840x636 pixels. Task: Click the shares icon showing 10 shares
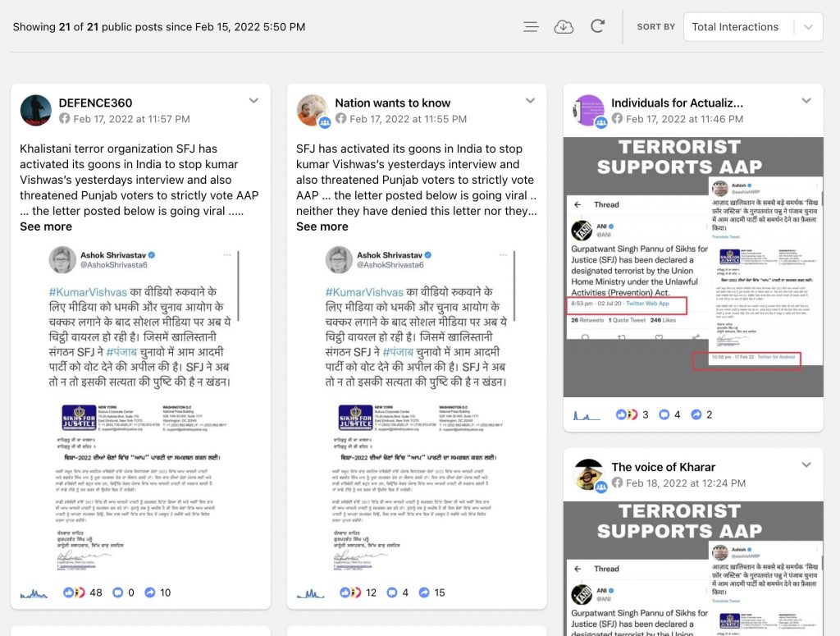click(150, 593)
